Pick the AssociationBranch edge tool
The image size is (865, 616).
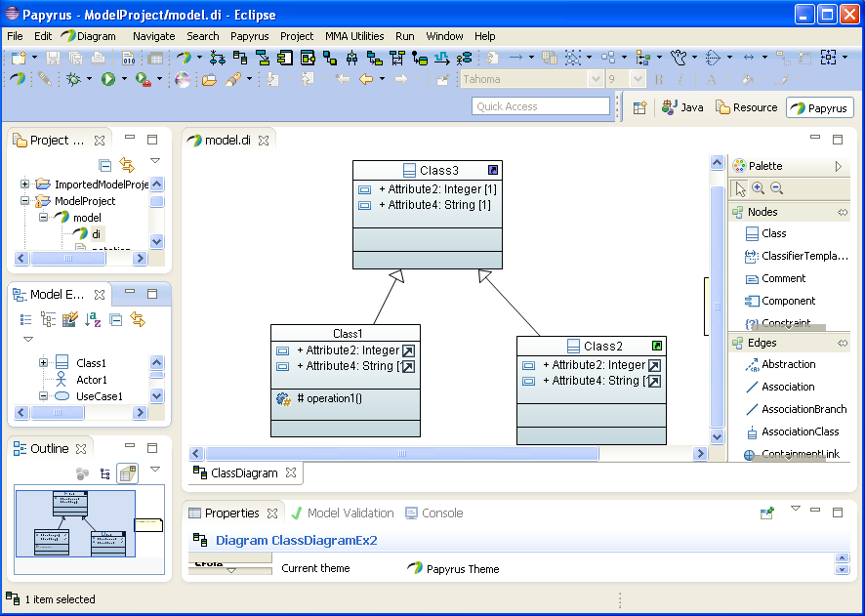pyautogui.click(x=796, y=410)
